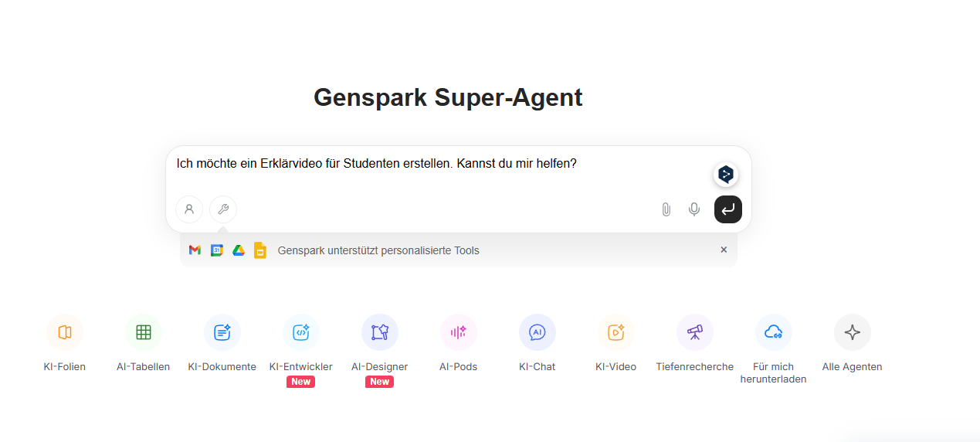Open the KI-Chat agent

[537, 332]
